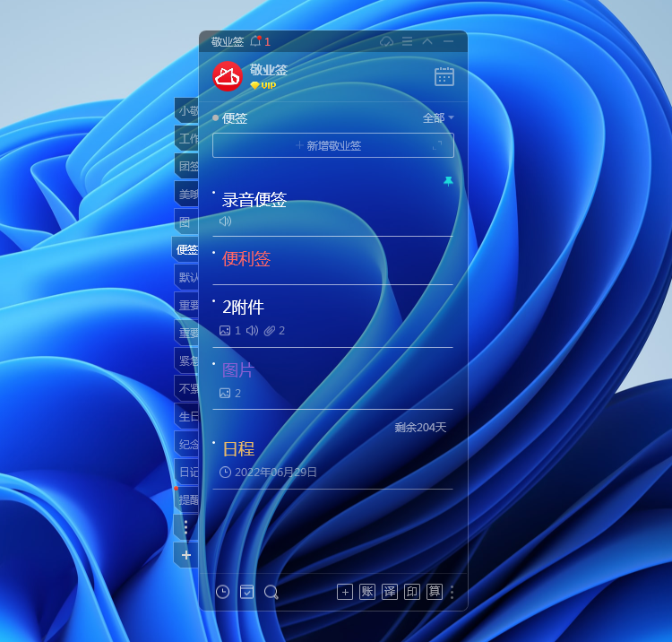Click the image icon under 2附件
This screenshot has width=672, height=642.
pos(225,330)
